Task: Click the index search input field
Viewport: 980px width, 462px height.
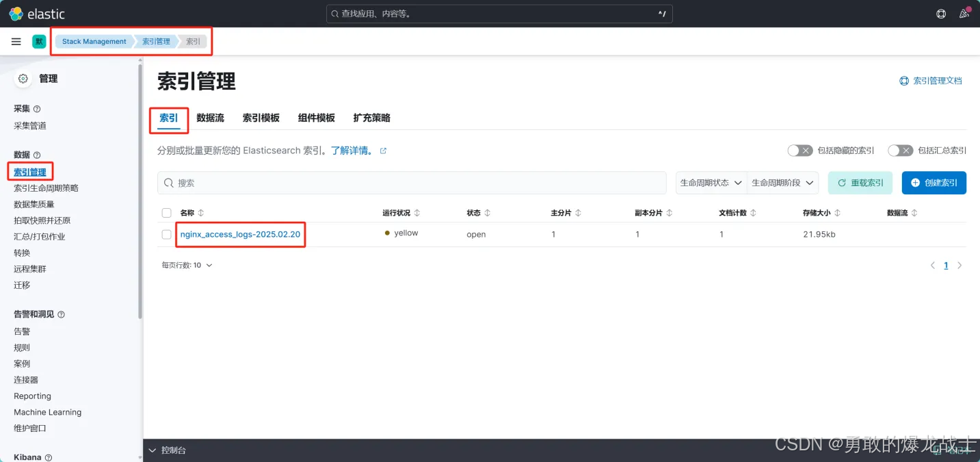Action: pyautogui.click(x=410, y=183)
